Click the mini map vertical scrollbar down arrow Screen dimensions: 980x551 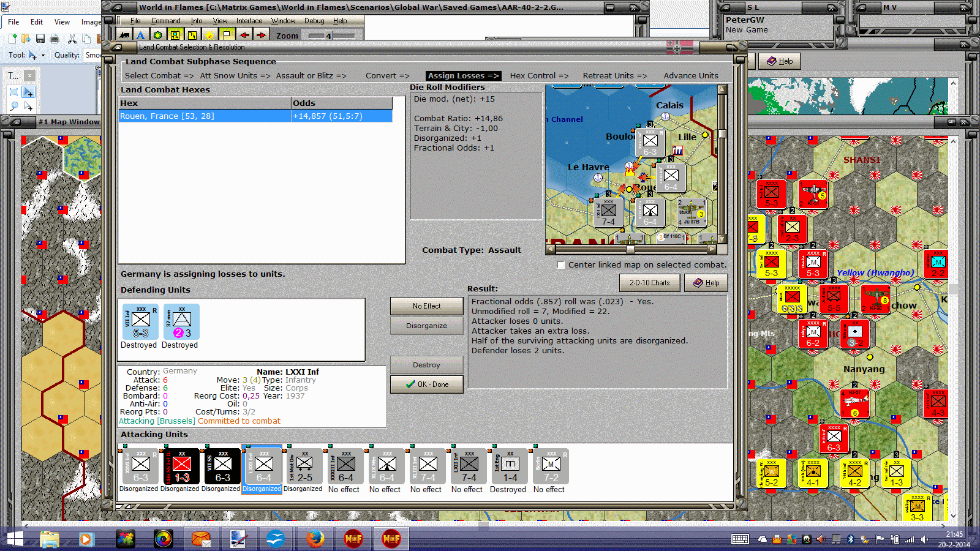723,239
